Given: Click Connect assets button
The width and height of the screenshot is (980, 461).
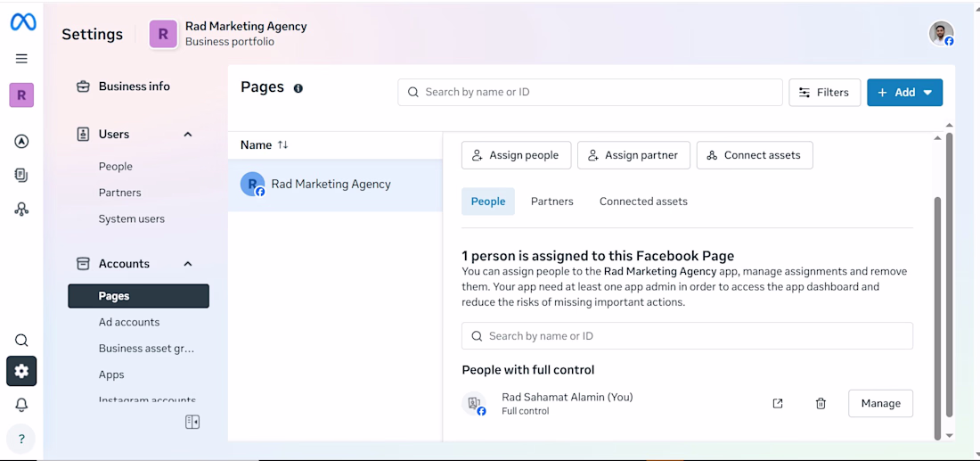Looking at the screenshot, I should coord(755,155).
